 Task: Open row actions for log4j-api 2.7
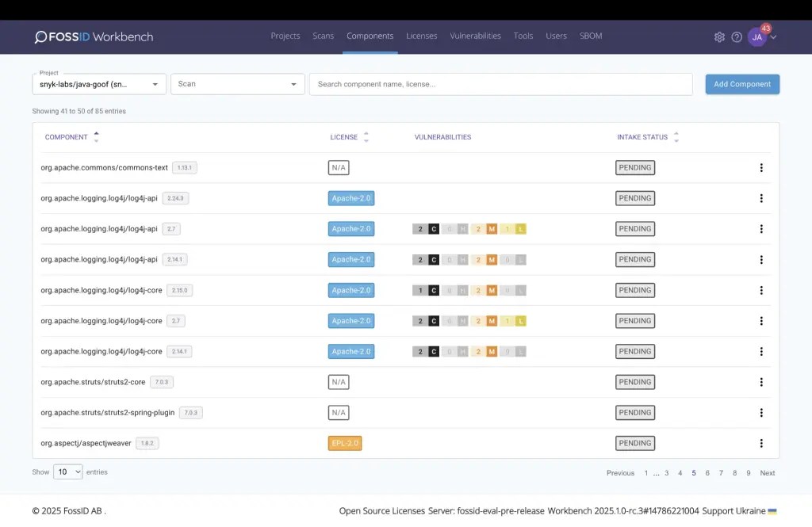[x=761, y=229]
